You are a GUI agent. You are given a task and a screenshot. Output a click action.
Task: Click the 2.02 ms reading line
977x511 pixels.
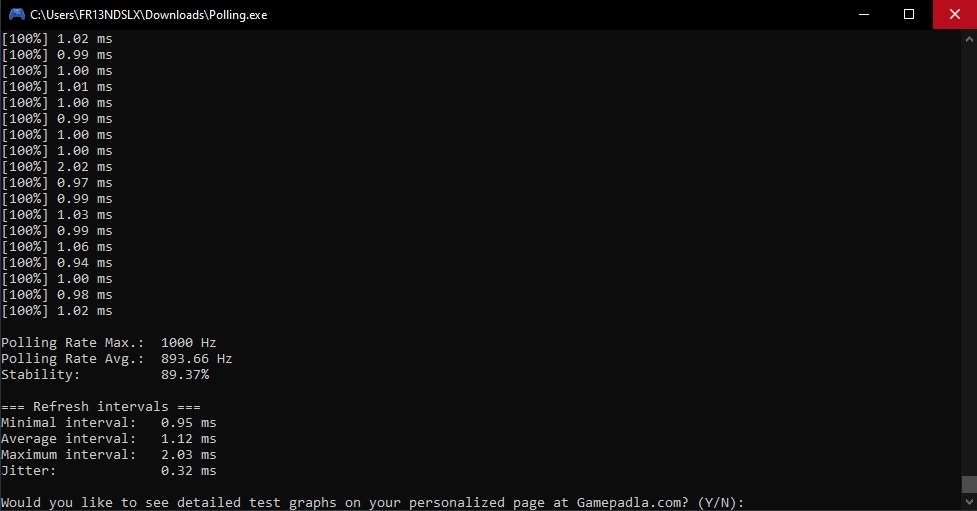(x=57, y=167)
